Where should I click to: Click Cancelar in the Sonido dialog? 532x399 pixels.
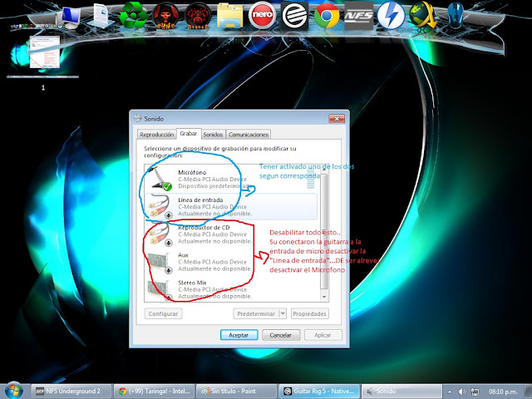tap(281, 335)
